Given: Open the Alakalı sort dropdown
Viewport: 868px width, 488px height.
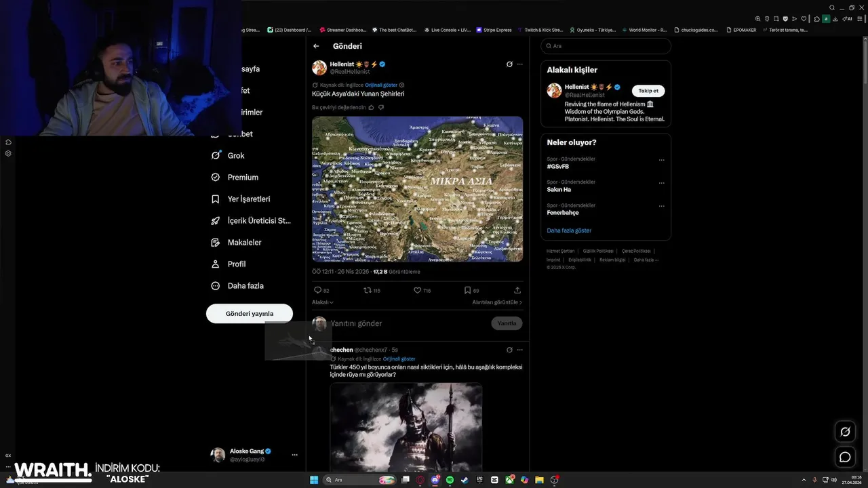Looking at the screenshot, I should click(323, 302).
